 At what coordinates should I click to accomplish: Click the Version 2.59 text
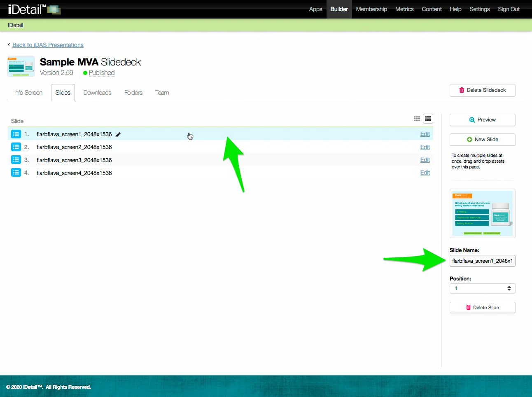(x=56, y=73)
